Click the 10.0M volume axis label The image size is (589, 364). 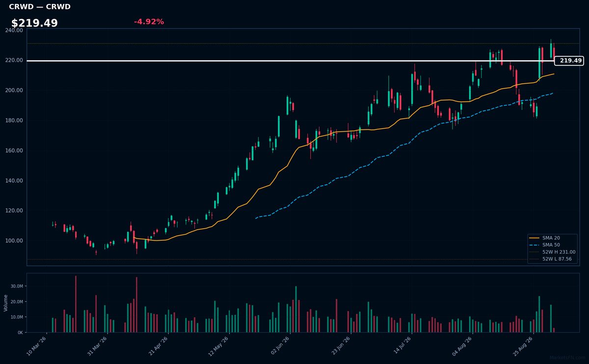click(x=17, y=317)
